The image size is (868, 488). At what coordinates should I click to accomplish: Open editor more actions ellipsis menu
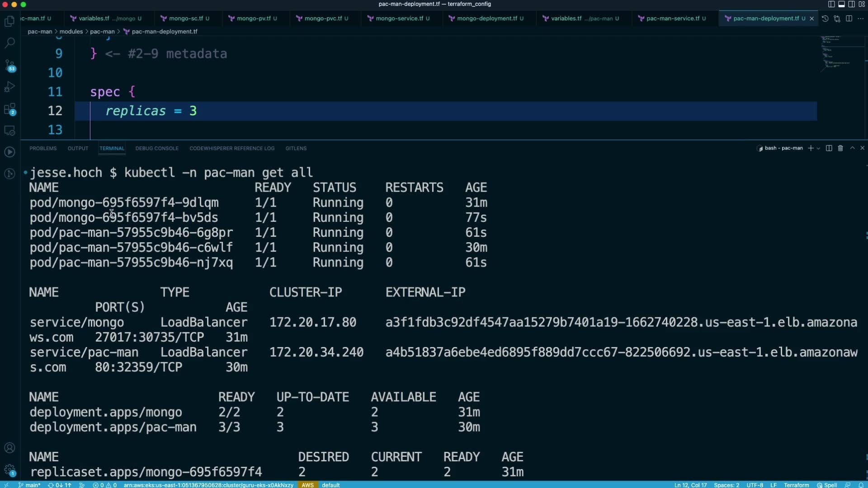click(x=860, y=19)
